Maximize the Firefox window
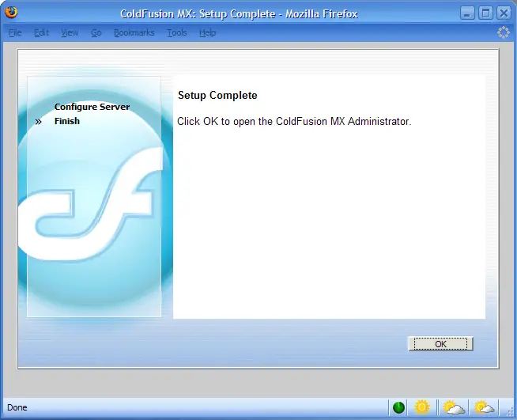The width and height of the screenshot is (517, 420). tap(485, 13)
